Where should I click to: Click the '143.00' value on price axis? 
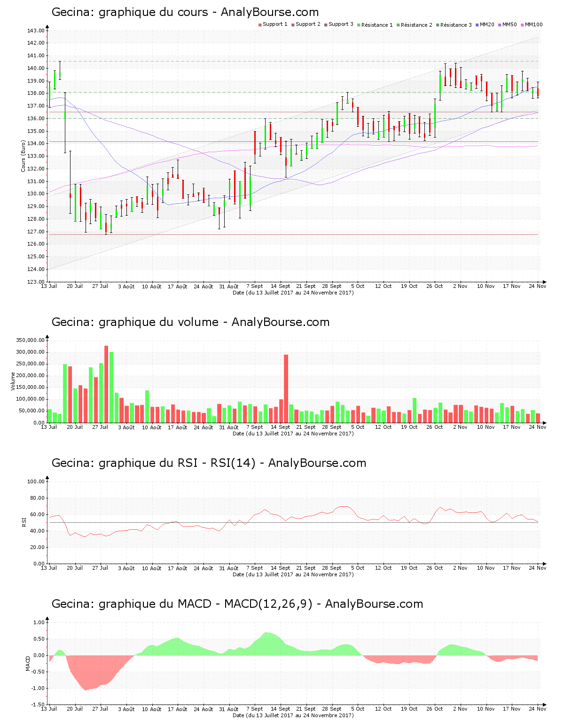[36, 31]
